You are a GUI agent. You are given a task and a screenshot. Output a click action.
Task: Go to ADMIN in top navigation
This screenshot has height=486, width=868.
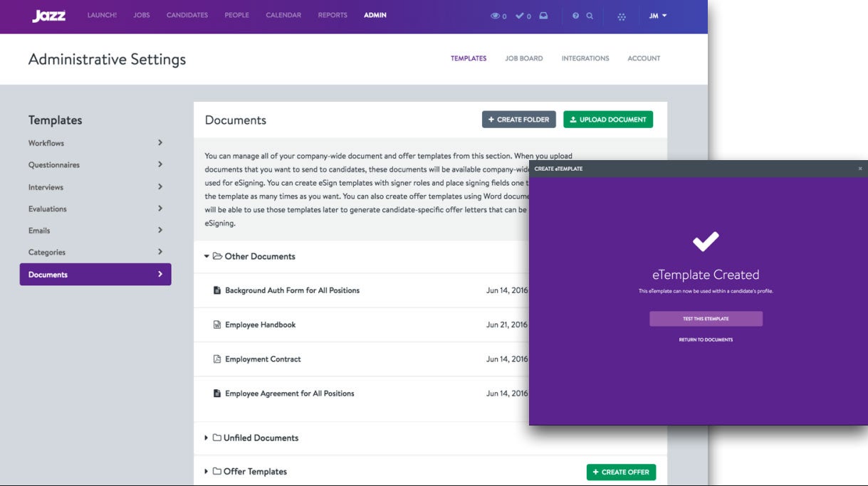click(x=375, y=15)
